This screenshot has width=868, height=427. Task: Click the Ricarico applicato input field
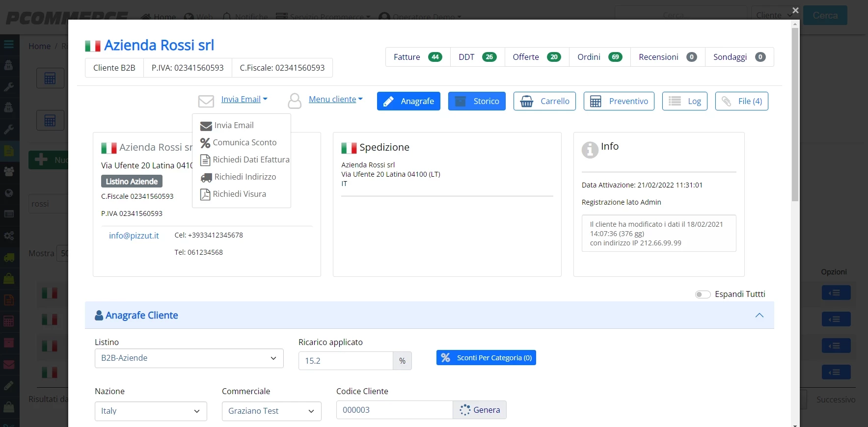(x=346, y=361)
